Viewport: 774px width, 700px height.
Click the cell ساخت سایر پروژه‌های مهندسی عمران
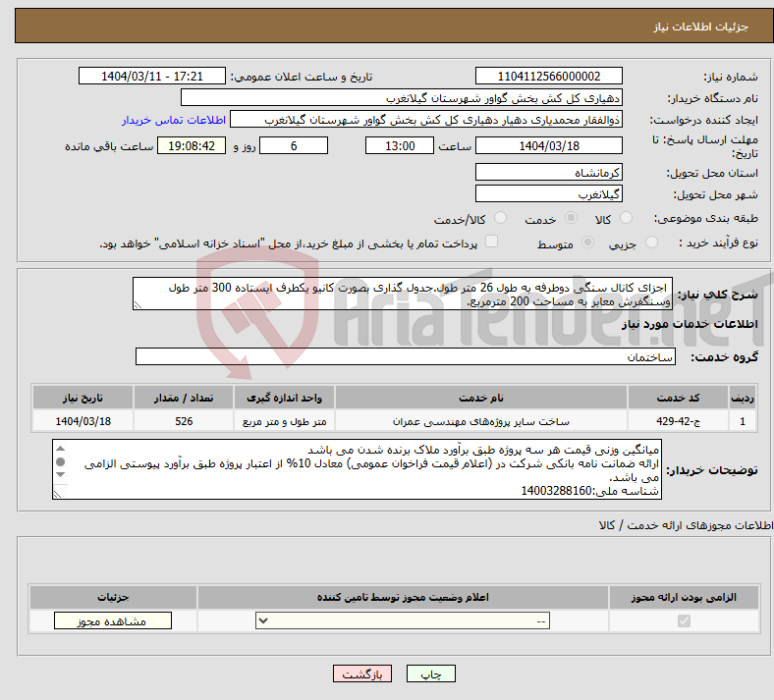[x=480, y=421]
